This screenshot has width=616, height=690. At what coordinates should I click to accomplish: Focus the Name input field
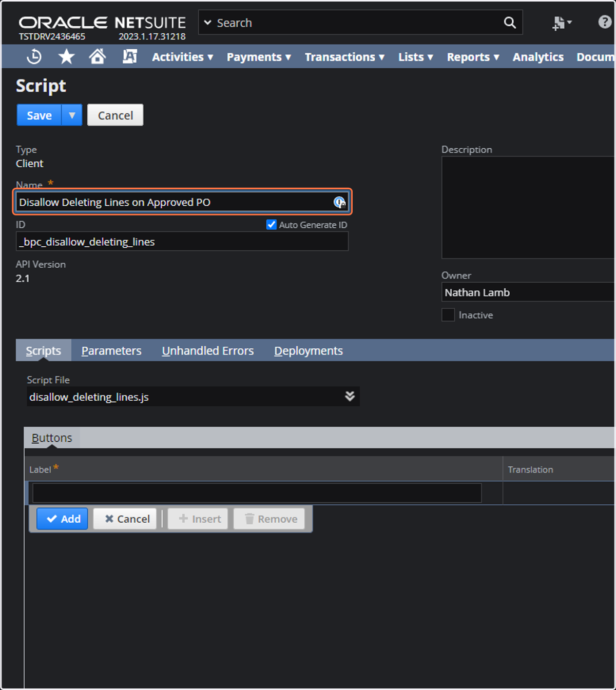click(182, 202)
